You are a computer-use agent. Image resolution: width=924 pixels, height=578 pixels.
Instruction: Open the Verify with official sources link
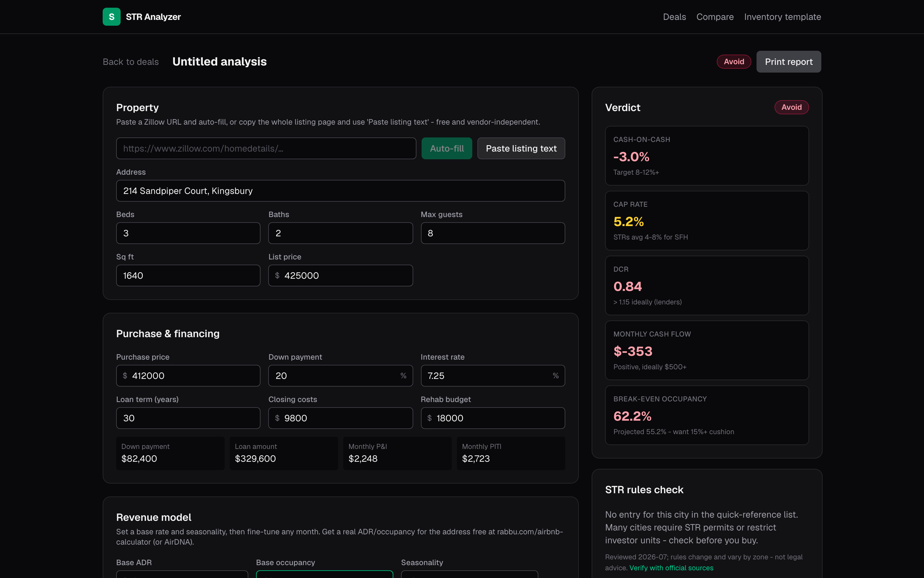pyautogui.click(x=671, y=568)
